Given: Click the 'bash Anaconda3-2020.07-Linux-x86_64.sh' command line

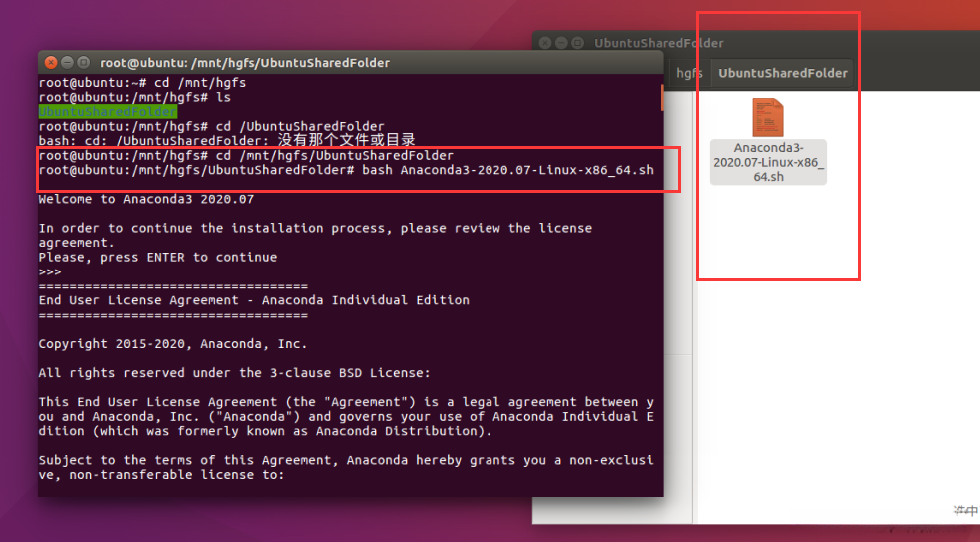Looking at the screenshot, I should 347,170.
